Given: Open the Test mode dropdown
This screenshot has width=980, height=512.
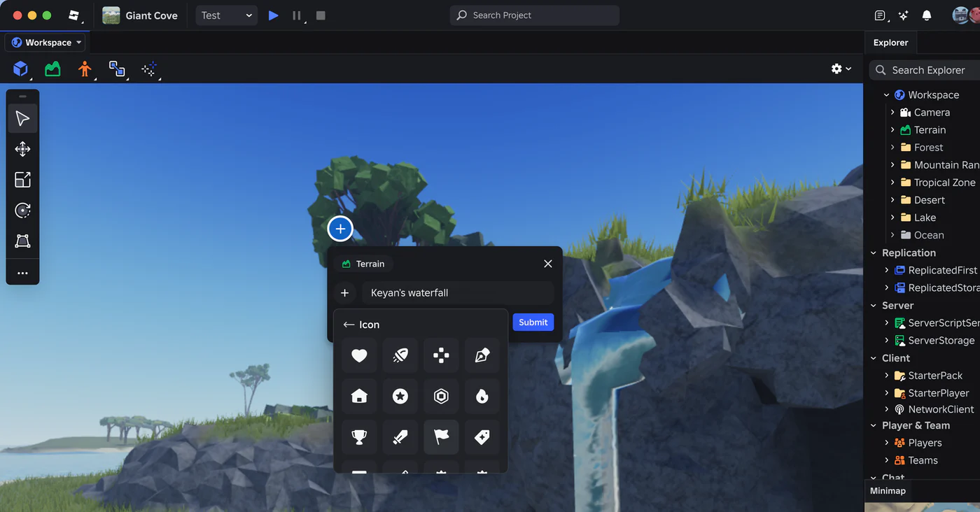Looking at the screenshot, I should point(226,15).
